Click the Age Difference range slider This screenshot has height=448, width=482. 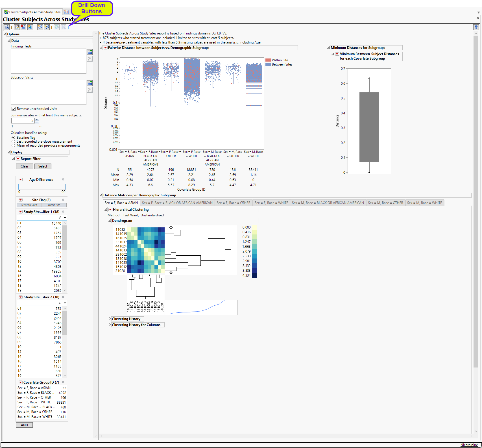[x=42, y=187]
